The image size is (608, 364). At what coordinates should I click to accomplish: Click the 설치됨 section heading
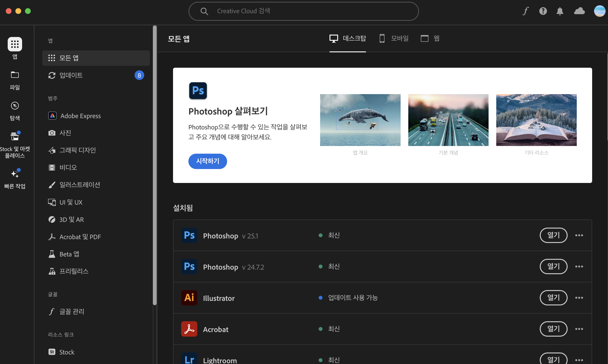(x=183, y=208)
